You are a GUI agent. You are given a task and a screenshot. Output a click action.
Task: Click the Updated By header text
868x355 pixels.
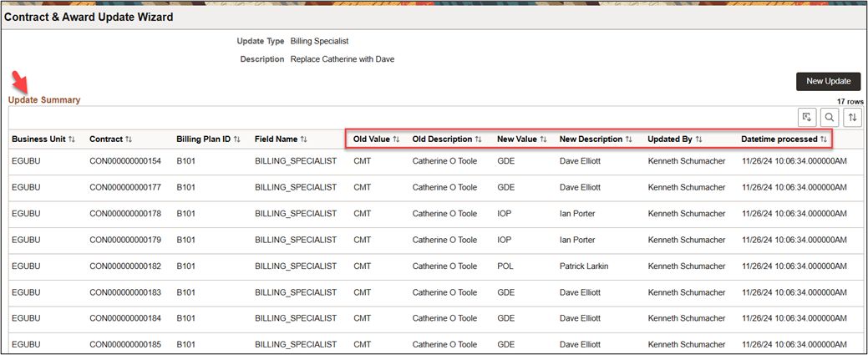(670, 139)
